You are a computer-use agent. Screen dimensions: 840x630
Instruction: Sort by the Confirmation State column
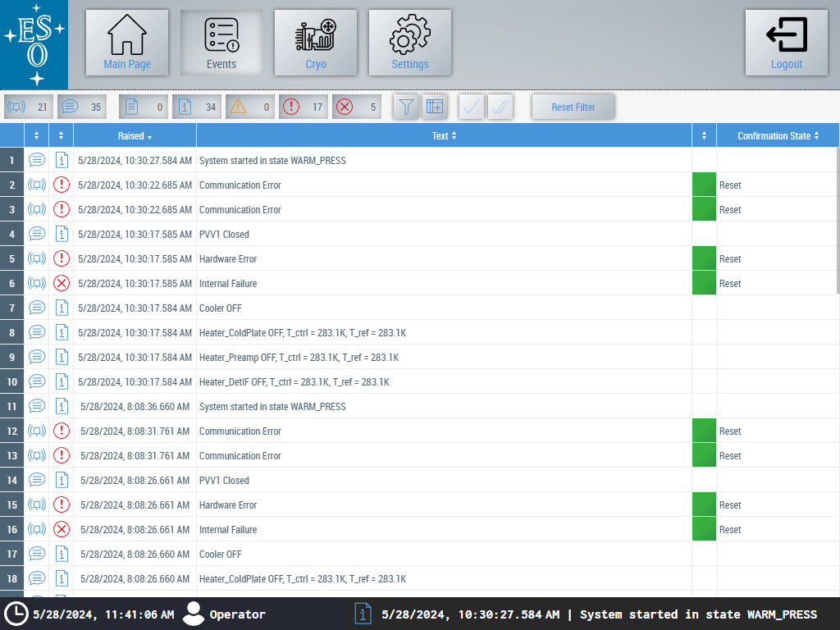click(777, 136)
